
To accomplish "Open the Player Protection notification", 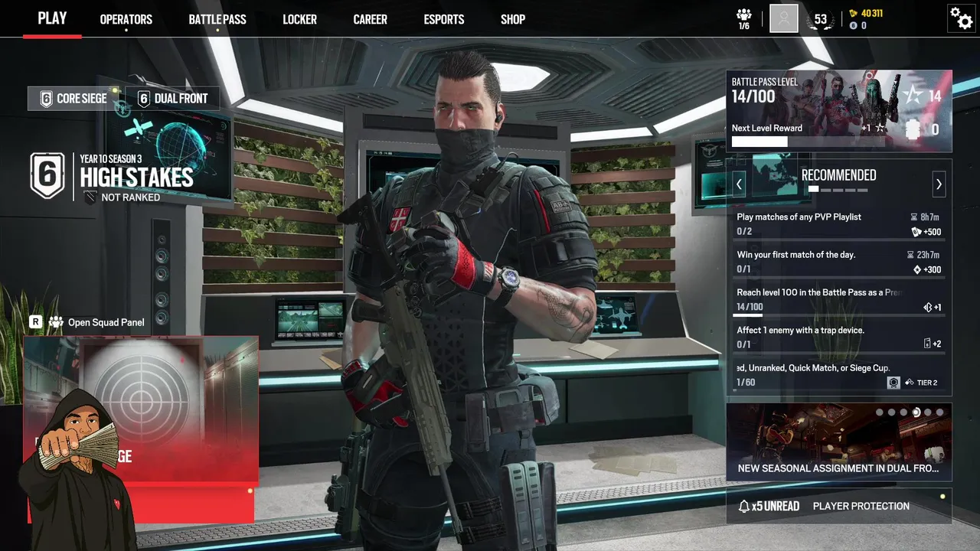I will point(861,506).
